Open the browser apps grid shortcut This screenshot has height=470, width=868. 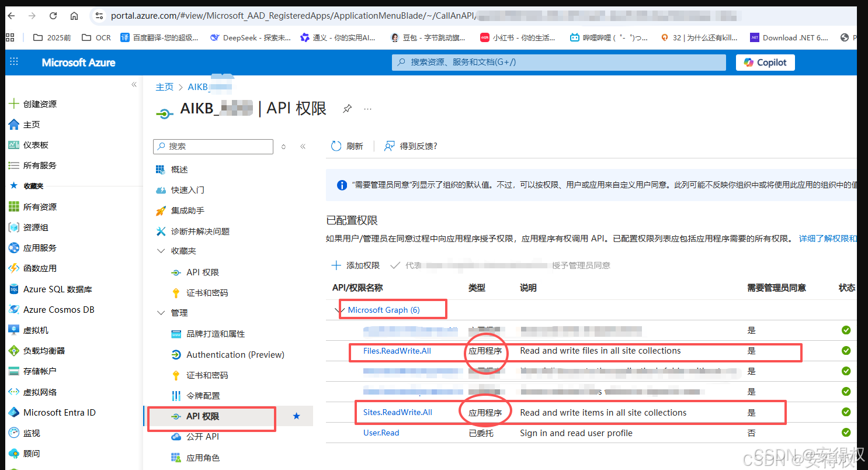point(9,37)
